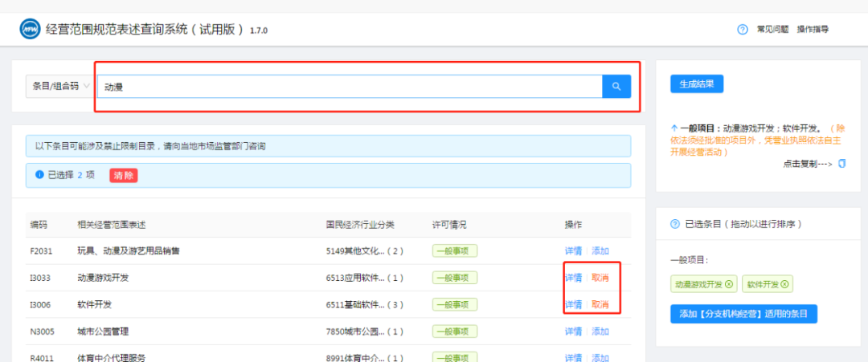Open 操作指导 in the top bar
The width and height of the screenshot is (868, 362).
coord(813,30)
